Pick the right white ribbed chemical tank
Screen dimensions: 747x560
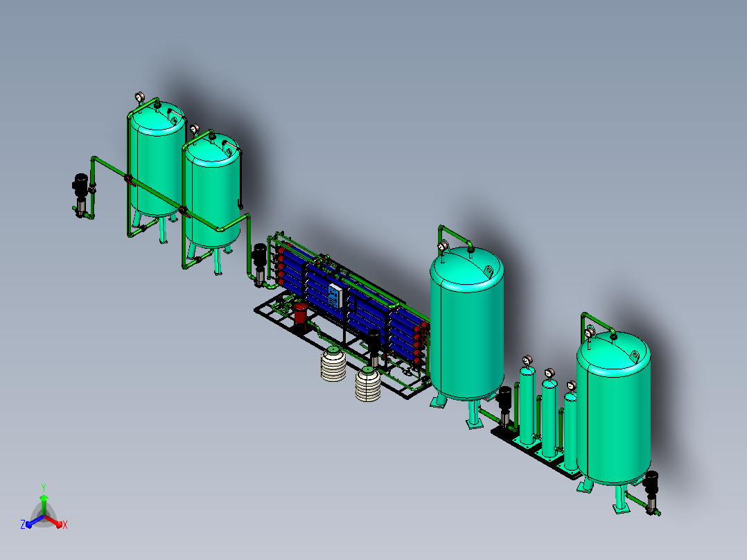point(368,384)
